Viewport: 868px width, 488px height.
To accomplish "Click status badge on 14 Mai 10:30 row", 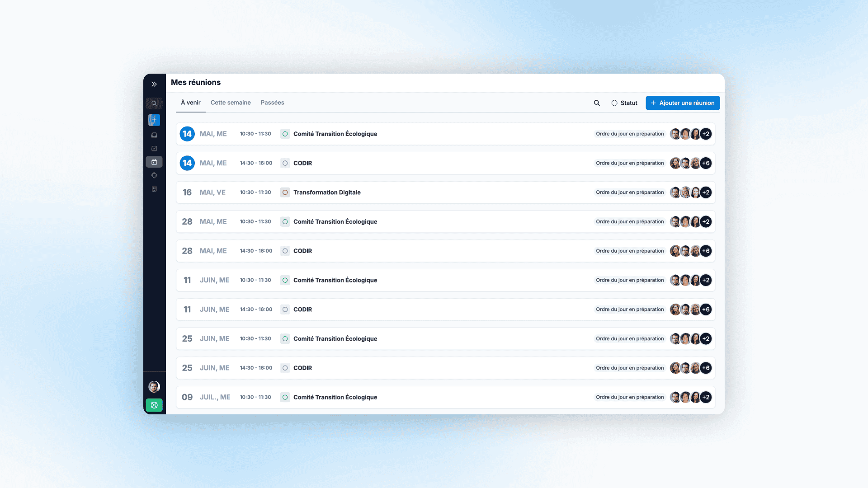I will 630,134.
